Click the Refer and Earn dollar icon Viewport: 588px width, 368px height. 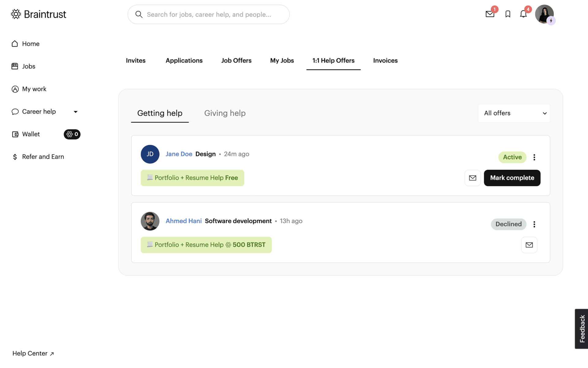pos(15,157)
